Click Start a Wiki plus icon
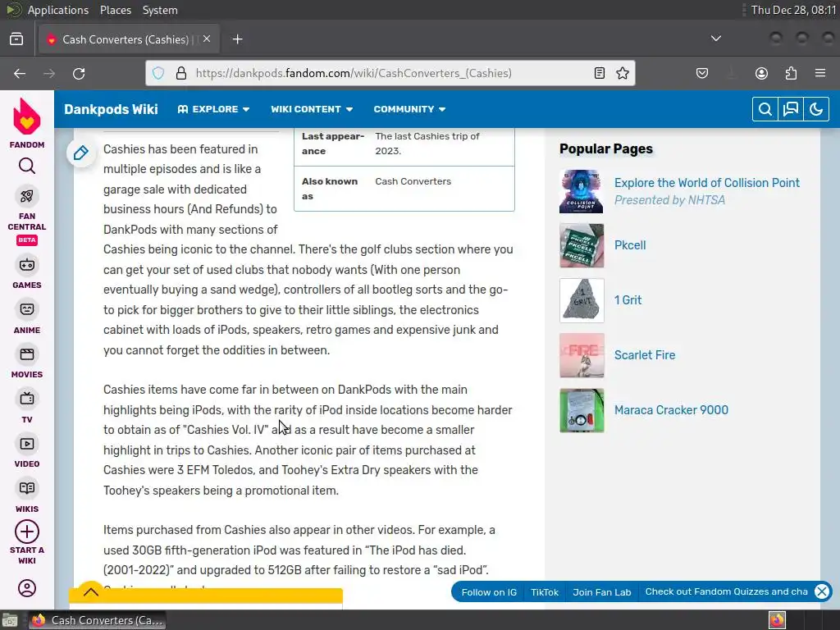The height and width of the screenshot is (630, 840). (x=27, y=532)
